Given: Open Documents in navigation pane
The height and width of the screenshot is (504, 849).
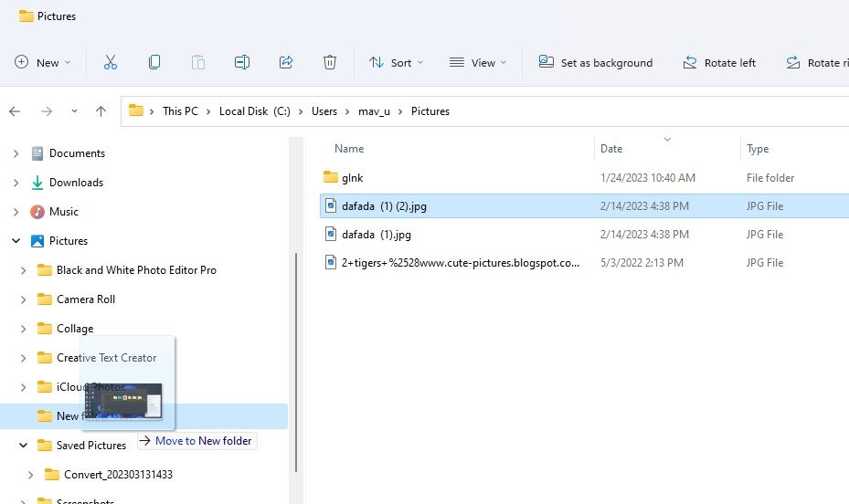Looking at the screenshot, I should [x=77, y=153].
